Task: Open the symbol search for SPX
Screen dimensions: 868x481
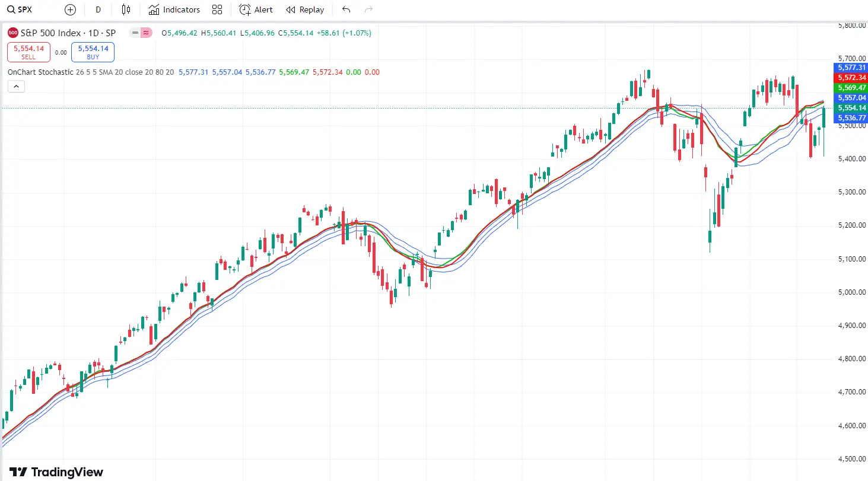Action: click(19, 9)
